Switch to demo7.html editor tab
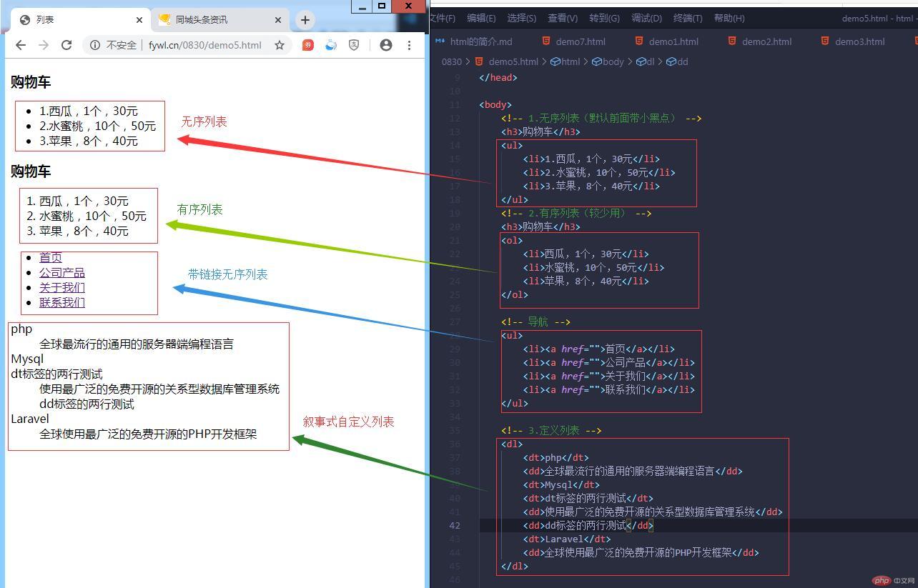 [574, 41]
